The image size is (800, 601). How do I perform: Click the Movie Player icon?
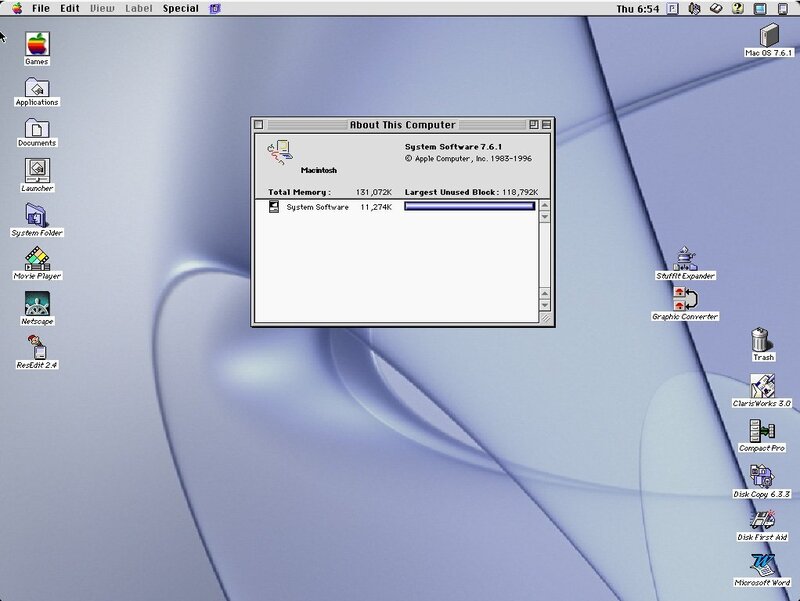(37, 257)
